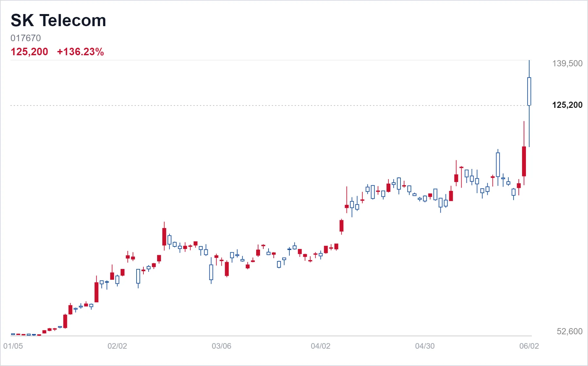
Task: Click the 03/06 date axis label
Action: pos(221,346)
